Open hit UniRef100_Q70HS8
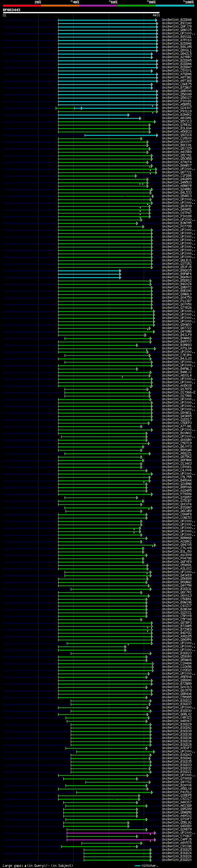The width and height of the screenshot is (197, 868). 177,778
